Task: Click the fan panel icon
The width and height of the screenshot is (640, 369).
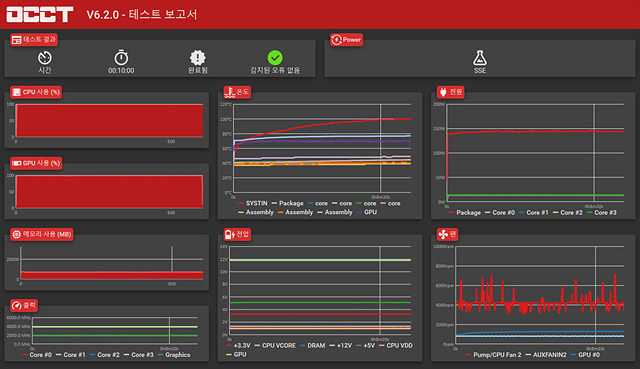Action: [443, 234]
